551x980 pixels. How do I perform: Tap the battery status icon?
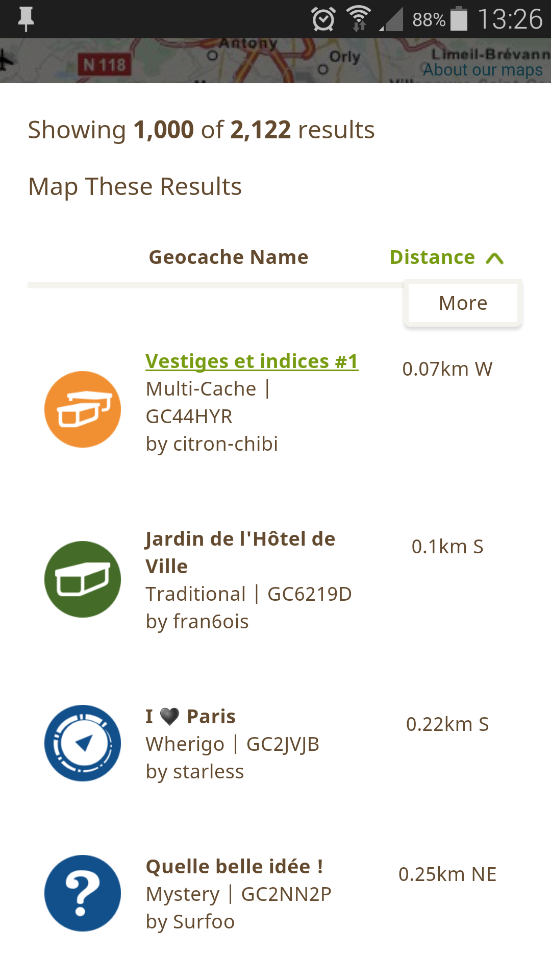[459, 19]
